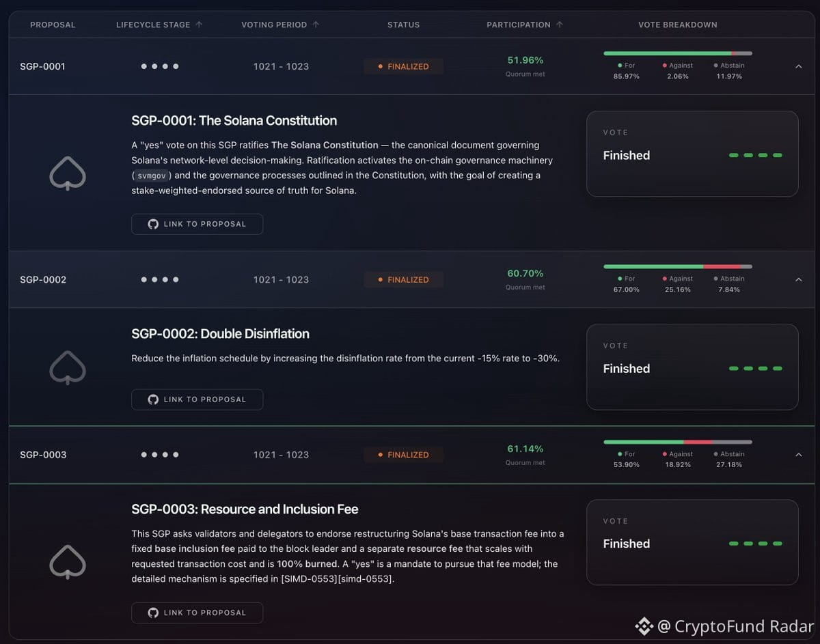Sort table by Voting Period header
Viewport: 820px width, 644px height.
(x=274, y=25)
